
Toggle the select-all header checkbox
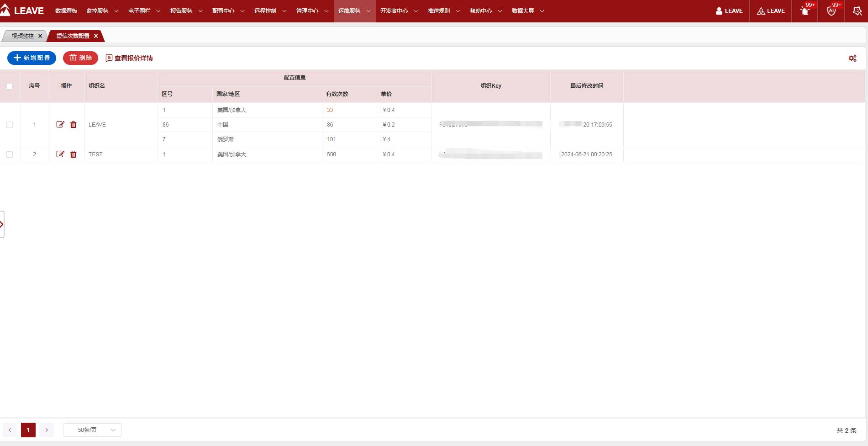pos(10,86)
